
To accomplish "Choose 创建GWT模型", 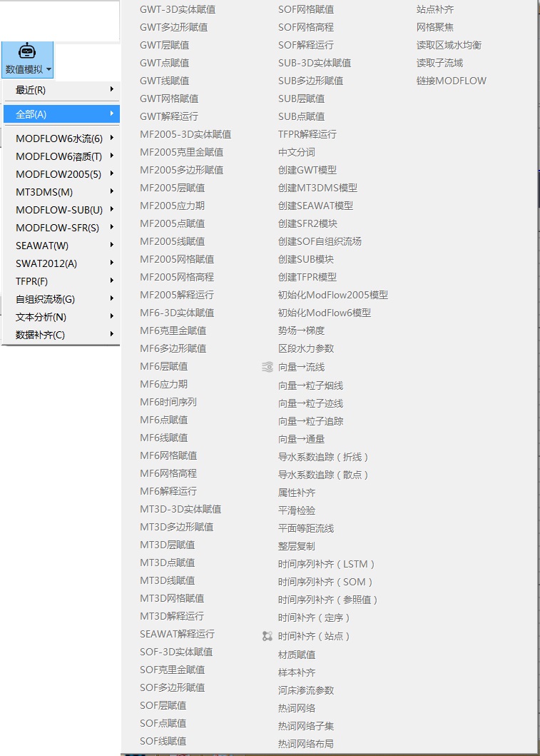I will coord(307,170).
